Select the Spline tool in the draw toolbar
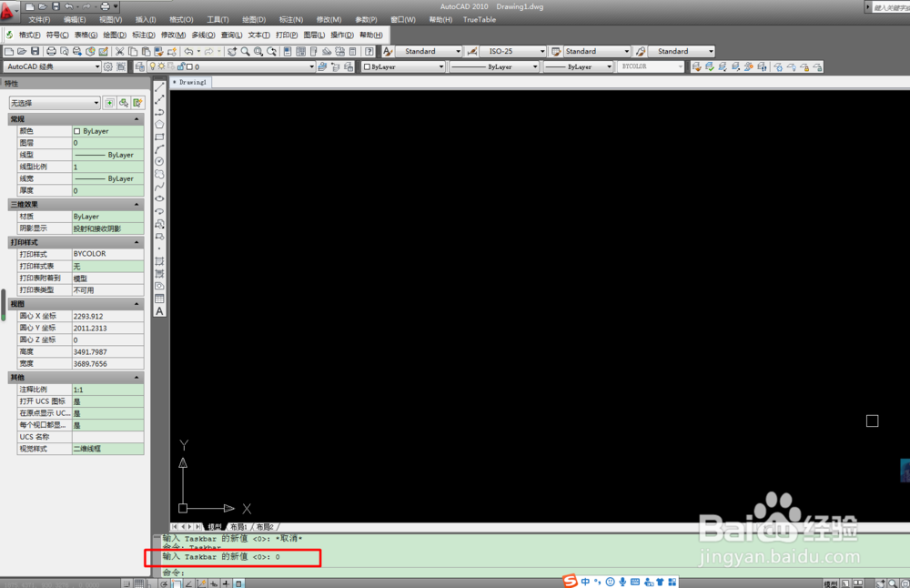The image size is (910, 588). (159, 187)
